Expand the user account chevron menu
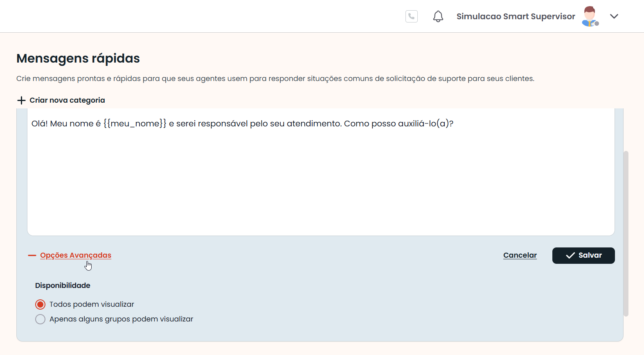The height and width of the screenshot is (355, 644). (x=614, y=16)
